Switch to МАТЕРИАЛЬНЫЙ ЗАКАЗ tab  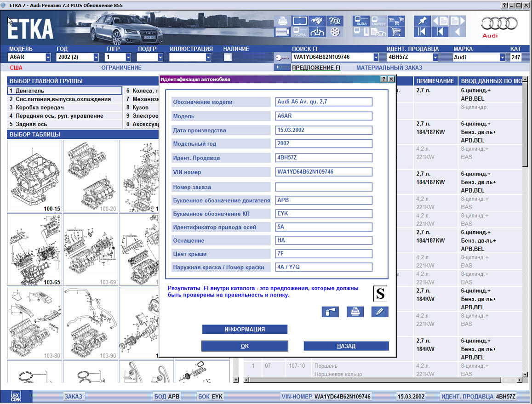(389, 68)
